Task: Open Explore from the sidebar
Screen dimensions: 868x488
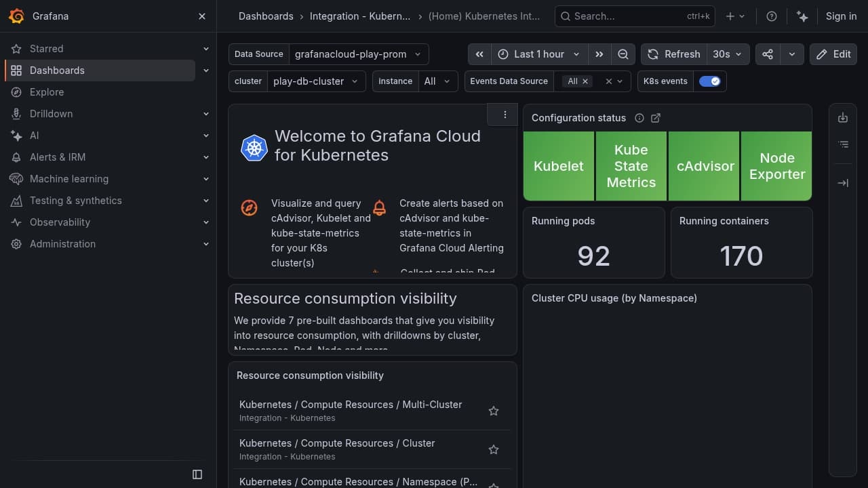Action: point(47,92)
